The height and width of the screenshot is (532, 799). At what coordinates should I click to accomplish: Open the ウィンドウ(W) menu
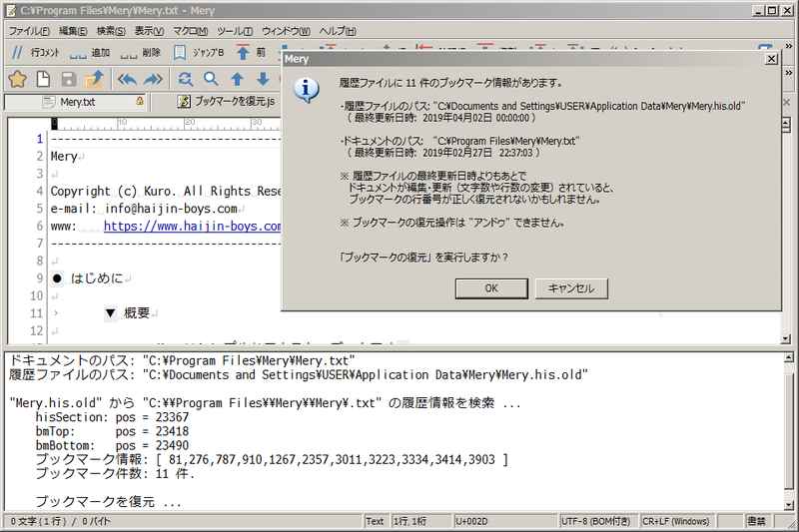(x=286, y=31)
